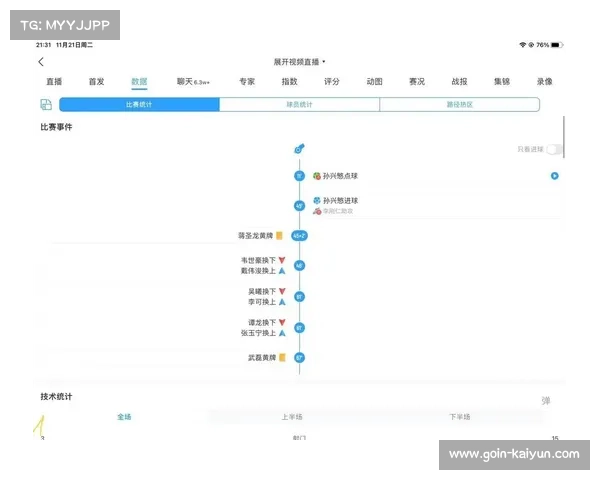
Task: Open the 专家 tab
Action: (x=247, y=82)
